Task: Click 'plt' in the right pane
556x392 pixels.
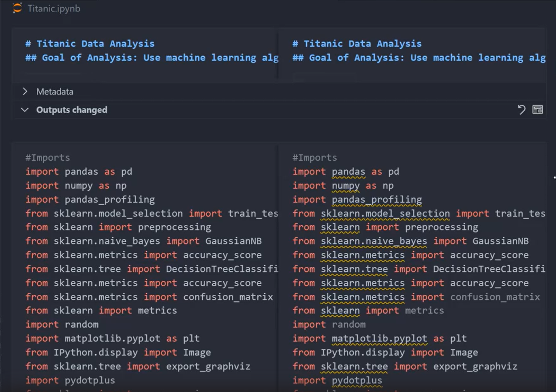Action: (458, 339)
